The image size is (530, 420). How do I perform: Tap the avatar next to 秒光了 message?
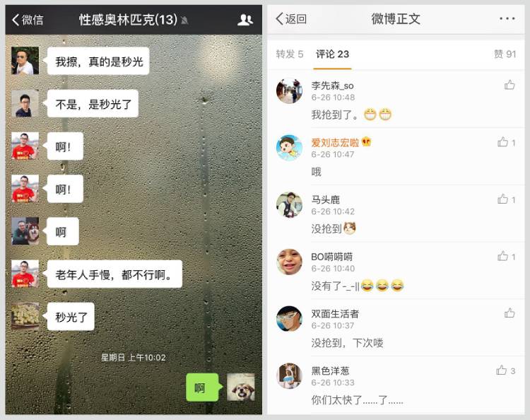(25, 316)
